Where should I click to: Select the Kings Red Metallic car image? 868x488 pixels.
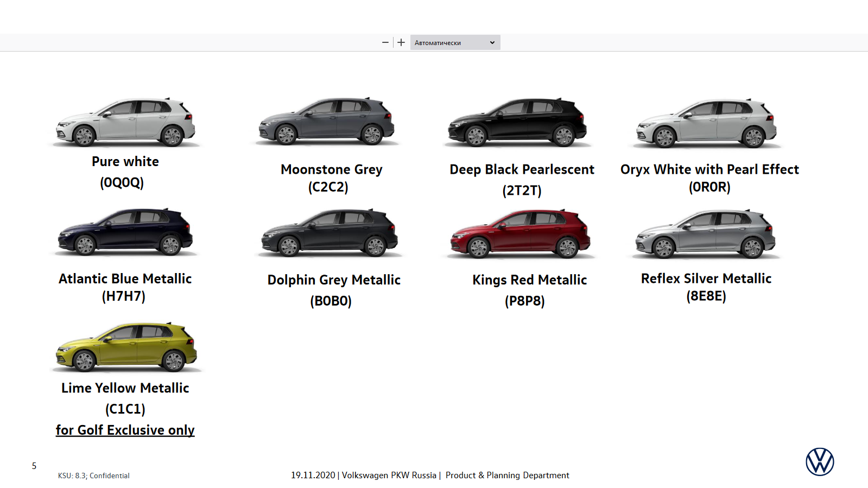521,233
